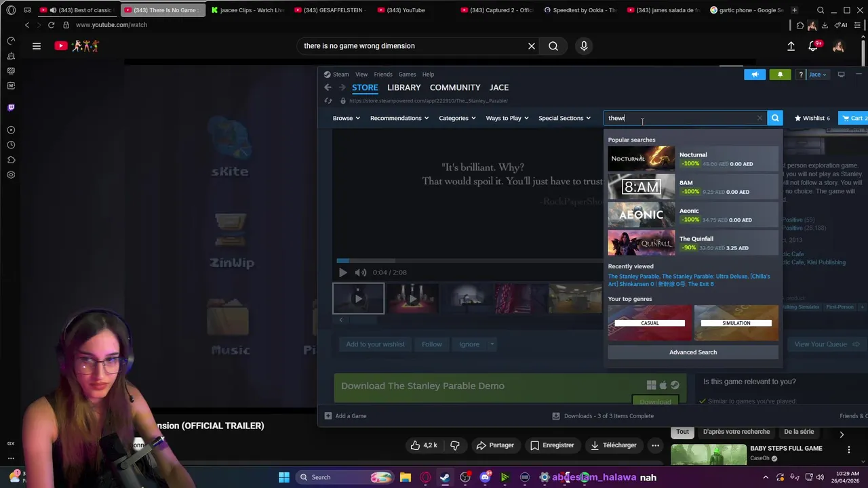Open Steam Downloads status
868x488 pixels.
click(603, 416)
